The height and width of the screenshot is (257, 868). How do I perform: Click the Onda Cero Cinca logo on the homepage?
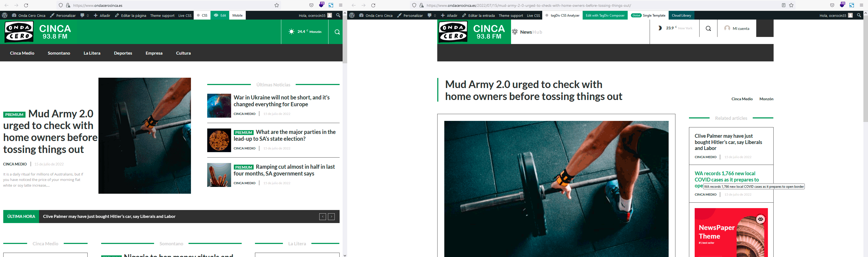(38, 32)
